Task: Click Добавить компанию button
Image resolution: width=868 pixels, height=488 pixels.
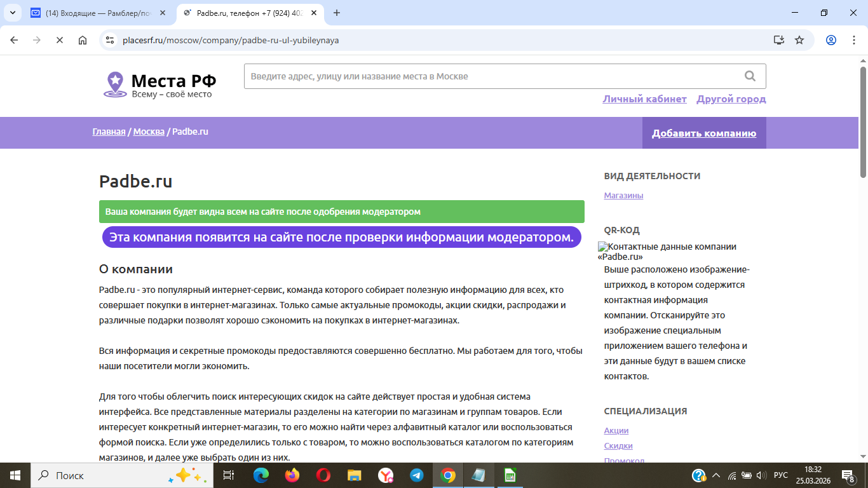Action: click(704, 133)
